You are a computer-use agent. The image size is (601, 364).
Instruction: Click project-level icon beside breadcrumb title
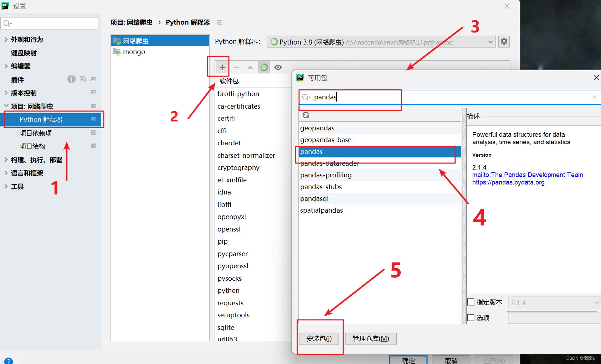[x=220, y=22]
